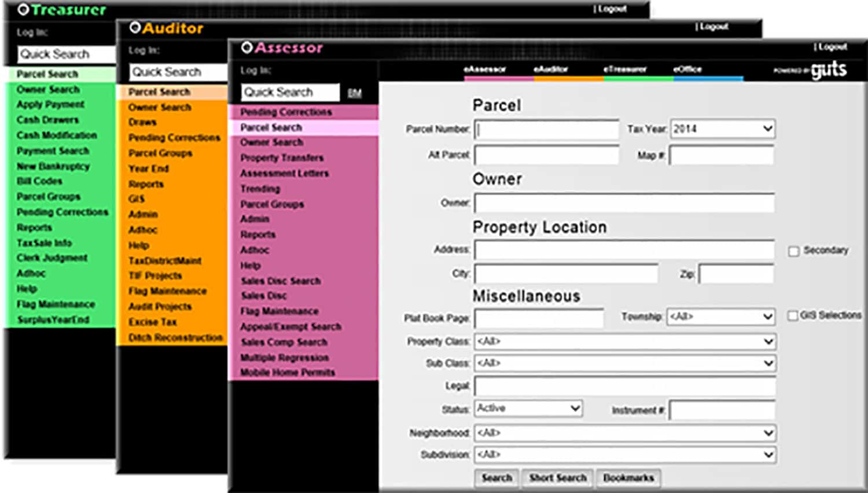
Task: Click the guts logo in Assessor header
Action: 828,70
